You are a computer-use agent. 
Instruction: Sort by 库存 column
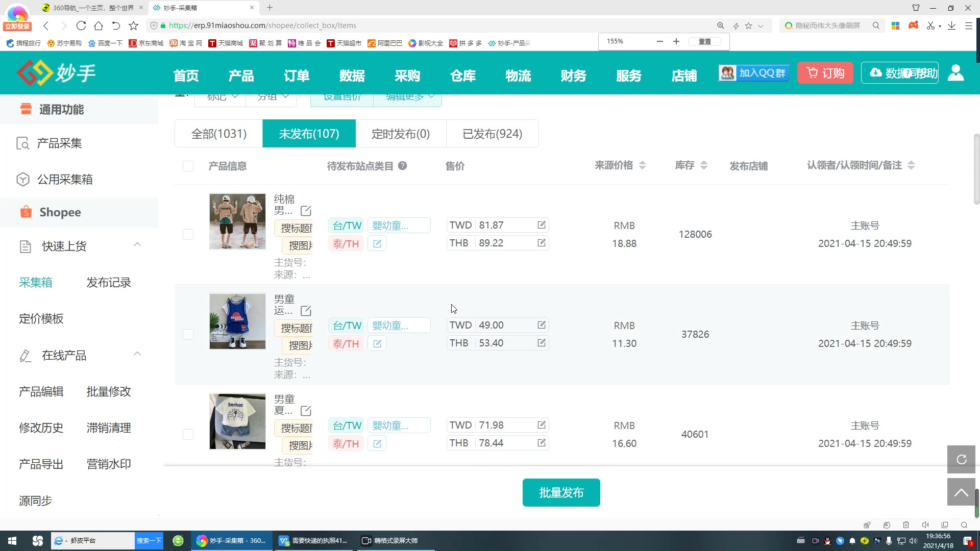pos(704,165)
